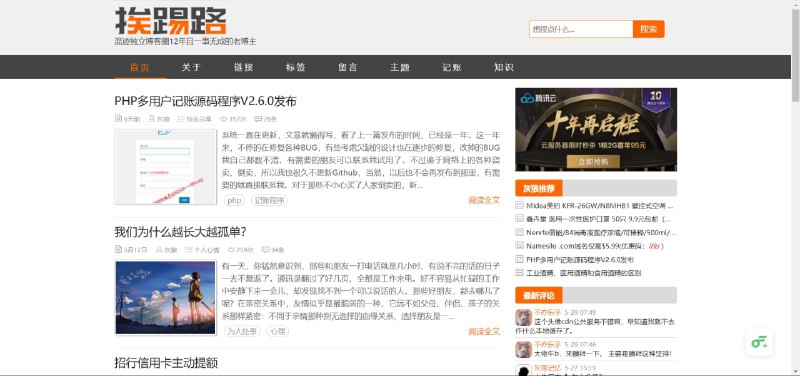Screen dimensions: 800x376
Task: Click the first commenter's avatar in 最新评论
Action: (523, 317)
